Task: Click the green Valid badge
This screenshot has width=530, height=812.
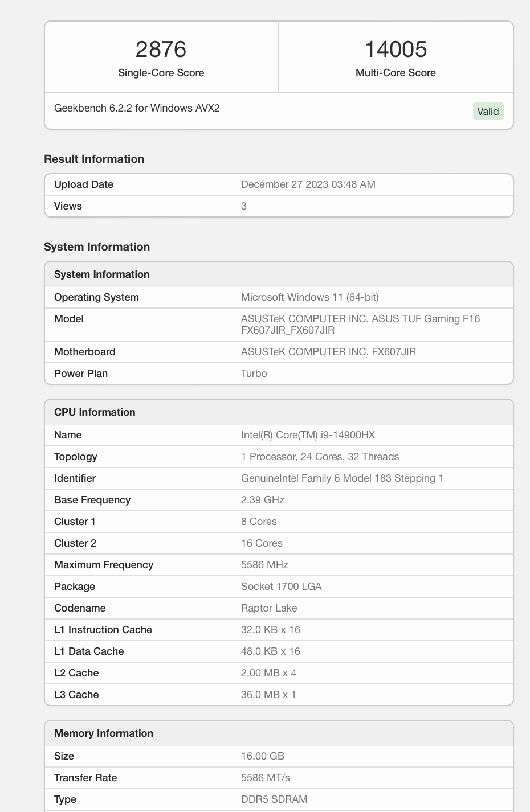Action: (x=488, y=112)
